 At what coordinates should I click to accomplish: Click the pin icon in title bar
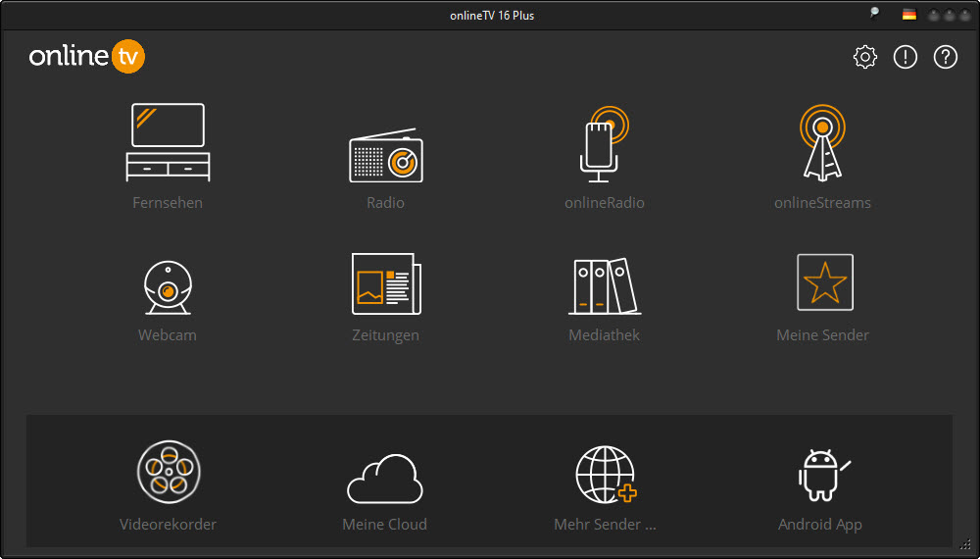click(x=874, y=13)
